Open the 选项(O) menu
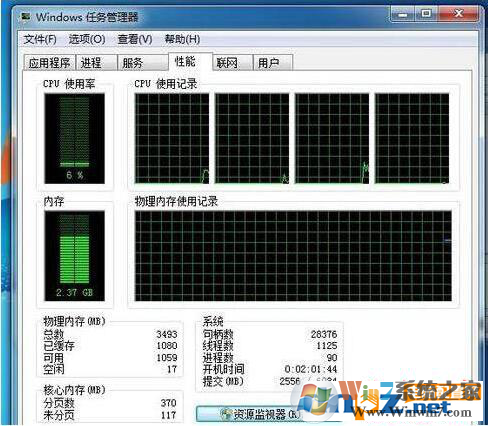This screenshot has height=426, width=488. 87,39
